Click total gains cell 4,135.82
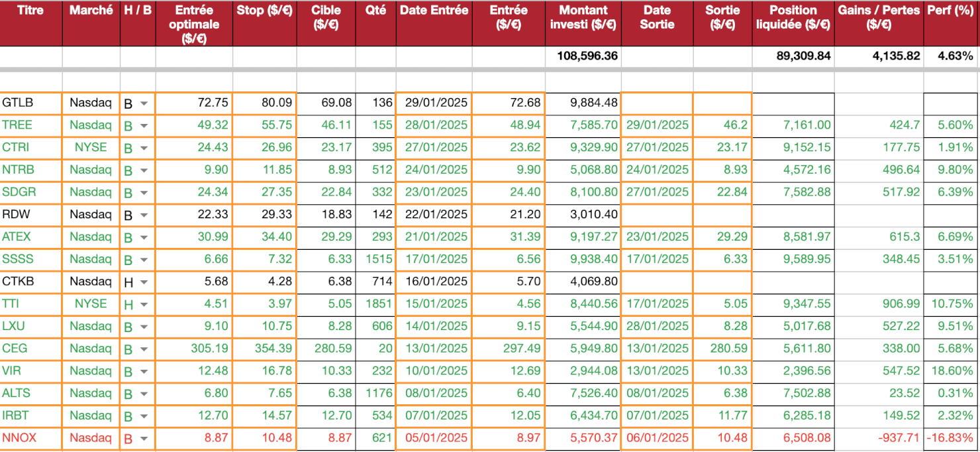The height and width of the screenshot is (452, 980). coord(879,56)
